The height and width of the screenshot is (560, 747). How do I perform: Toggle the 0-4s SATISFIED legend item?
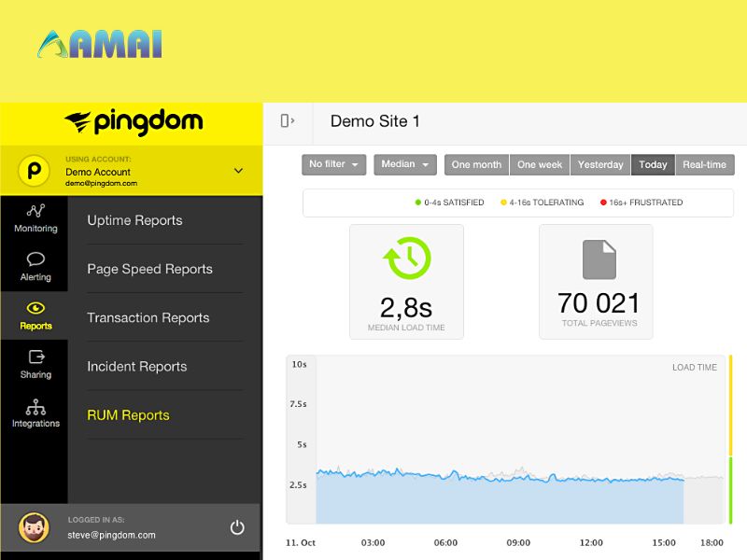coord(449,203)
